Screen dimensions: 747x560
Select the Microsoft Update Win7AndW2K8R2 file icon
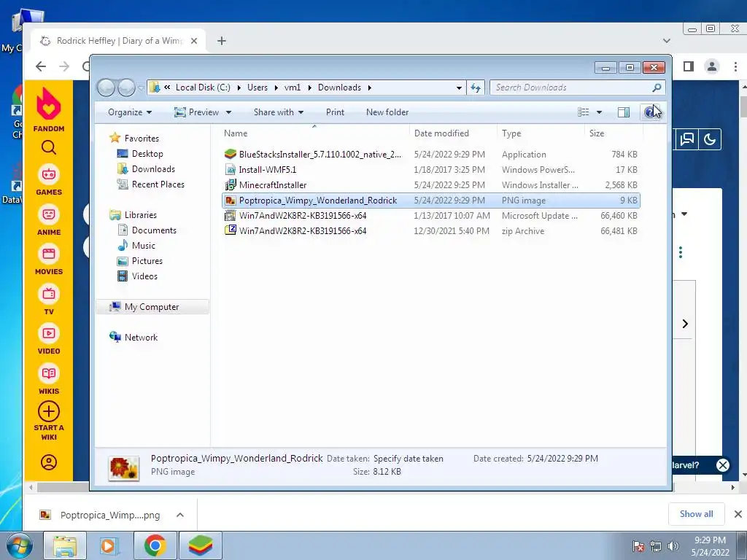tap(231, 216)
